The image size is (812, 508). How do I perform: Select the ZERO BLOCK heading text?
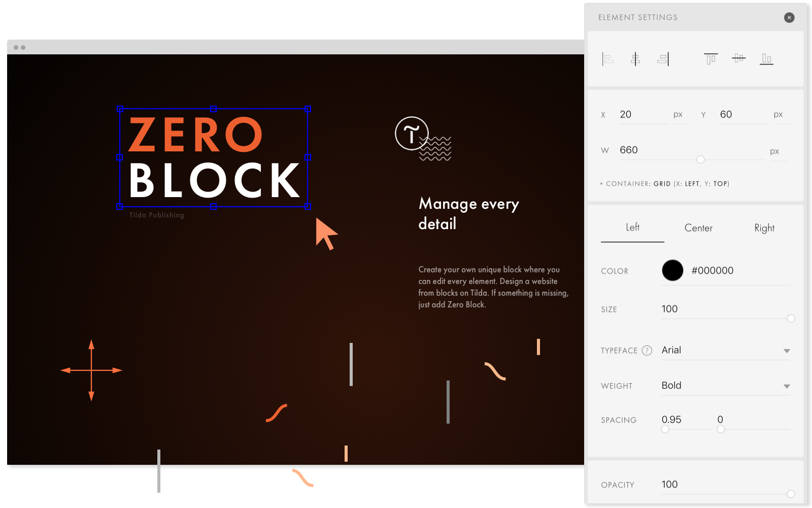pyautogui.click(x=214, y=157)
